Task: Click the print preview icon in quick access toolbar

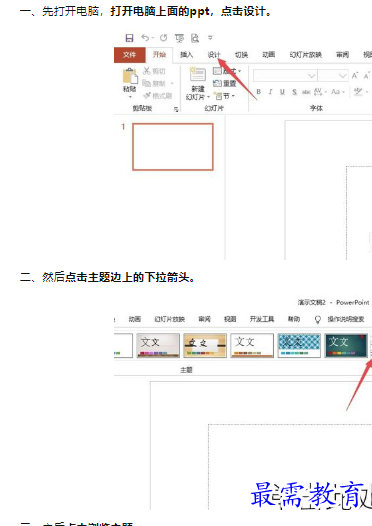Action: click(x=195, y=38)
